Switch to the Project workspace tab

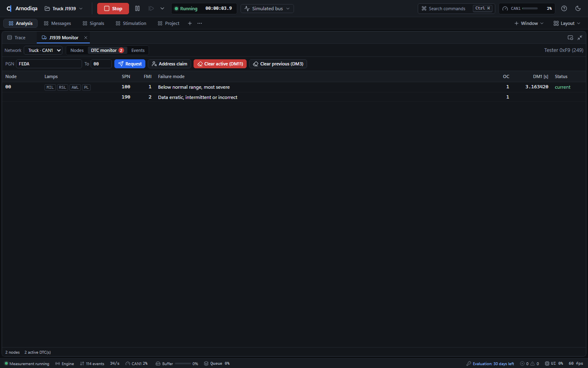click(169, 23)
